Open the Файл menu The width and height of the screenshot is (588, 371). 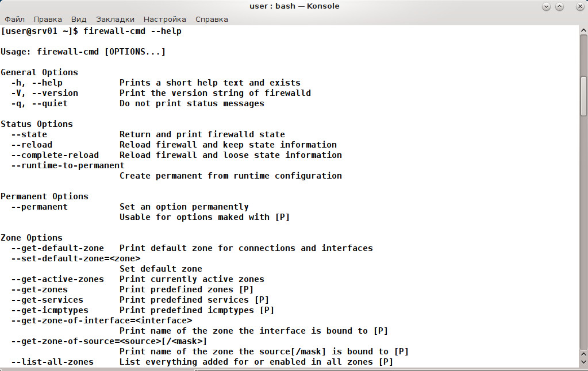(14, 20)
